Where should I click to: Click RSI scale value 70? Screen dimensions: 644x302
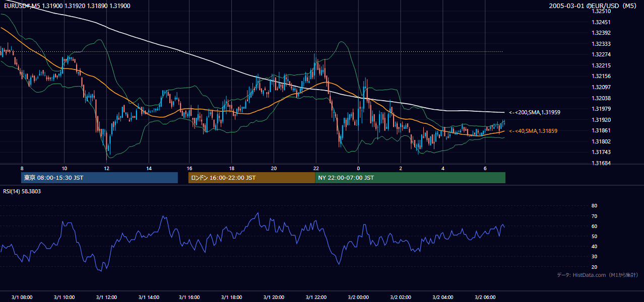594,216
